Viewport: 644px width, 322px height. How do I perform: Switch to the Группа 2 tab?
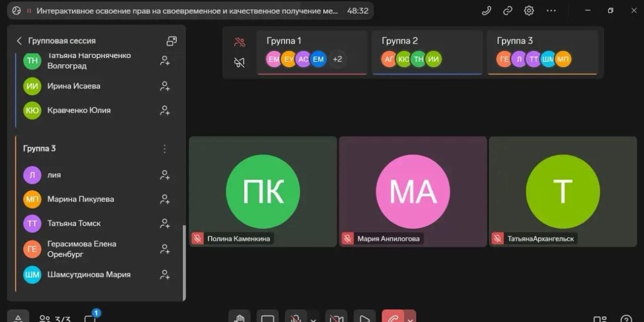click(x=427, y=52)
